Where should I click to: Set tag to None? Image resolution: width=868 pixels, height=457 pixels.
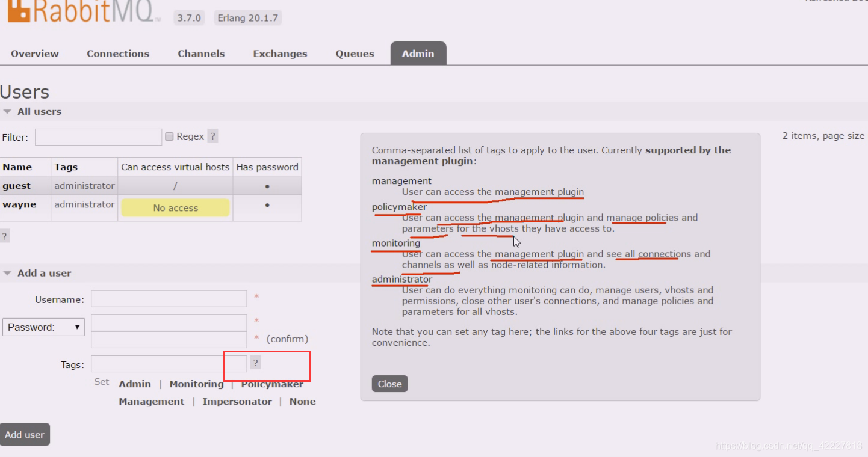[302, 402]
